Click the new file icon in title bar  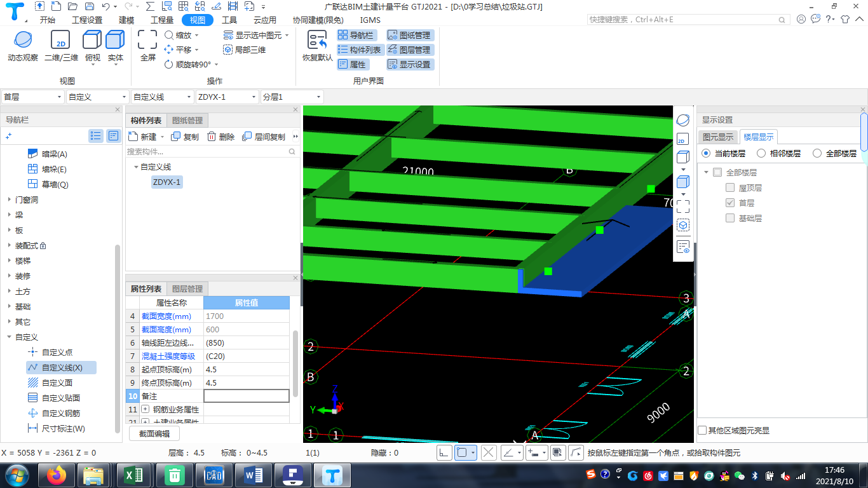coord(57,6)
